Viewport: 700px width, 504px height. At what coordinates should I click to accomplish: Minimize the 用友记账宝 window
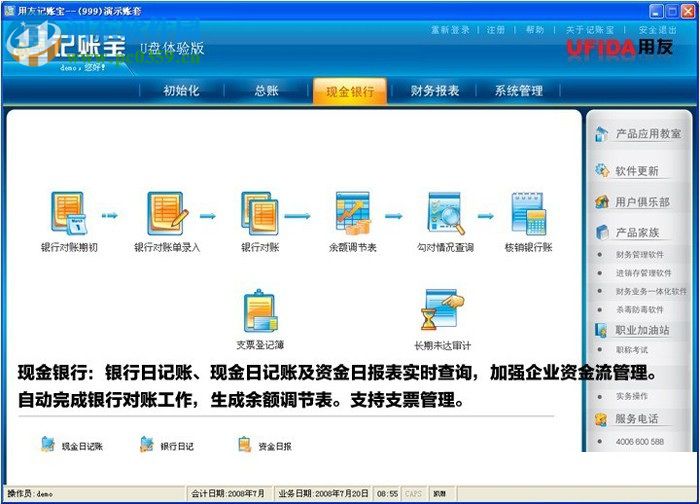click(x=656, y=11)
